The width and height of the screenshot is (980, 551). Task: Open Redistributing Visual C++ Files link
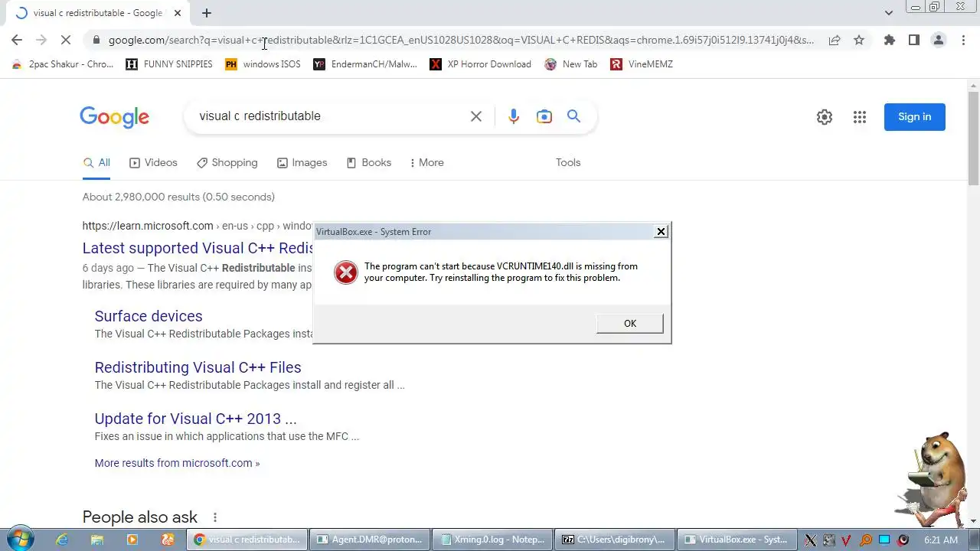pyautogui.click(x=198, y=367)
